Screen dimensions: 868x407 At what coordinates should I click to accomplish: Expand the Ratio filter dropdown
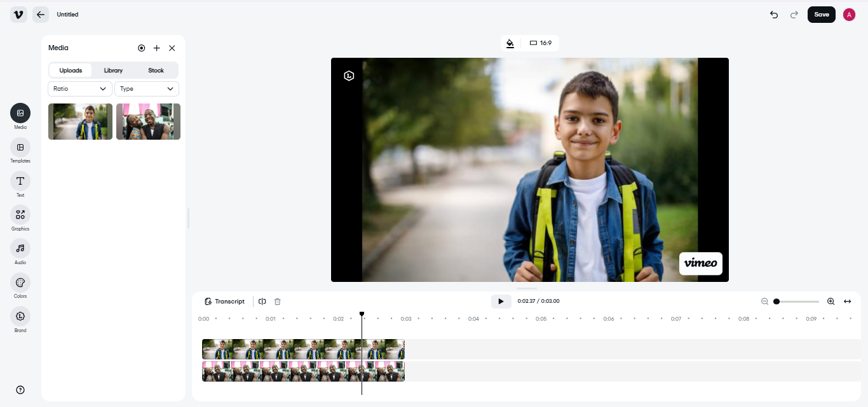point(79,88)
